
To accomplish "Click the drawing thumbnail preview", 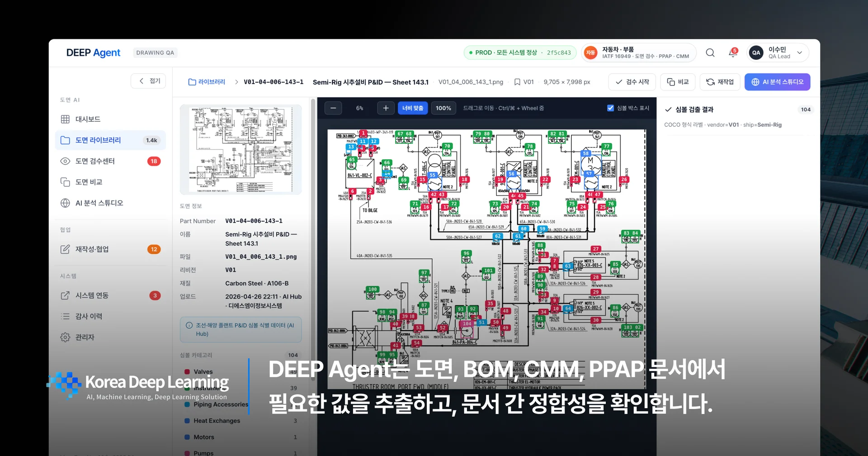I will point(241,150).
